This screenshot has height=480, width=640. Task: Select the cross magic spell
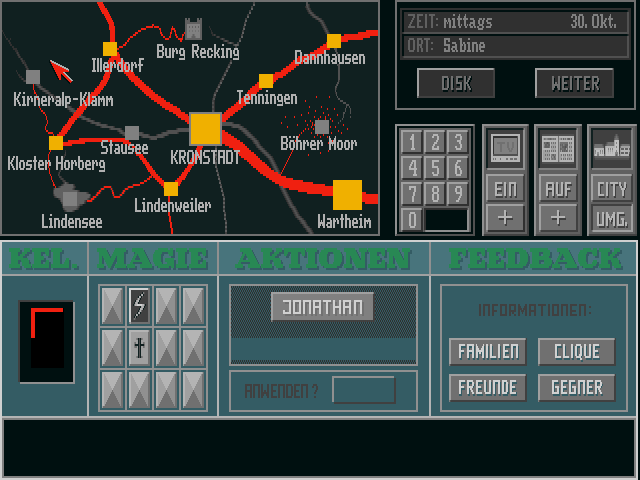pyautogui.click(x=139, y=346)
